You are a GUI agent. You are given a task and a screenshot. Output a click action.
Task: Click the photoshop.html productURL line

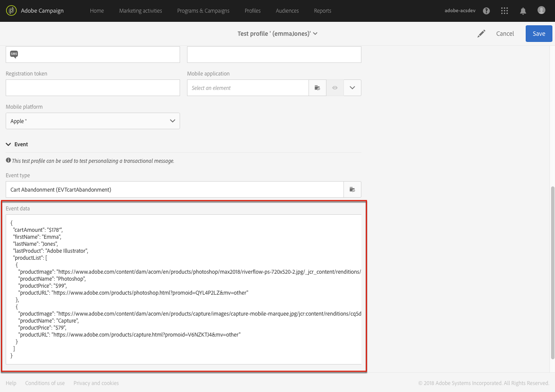click(x=133, y=293)
